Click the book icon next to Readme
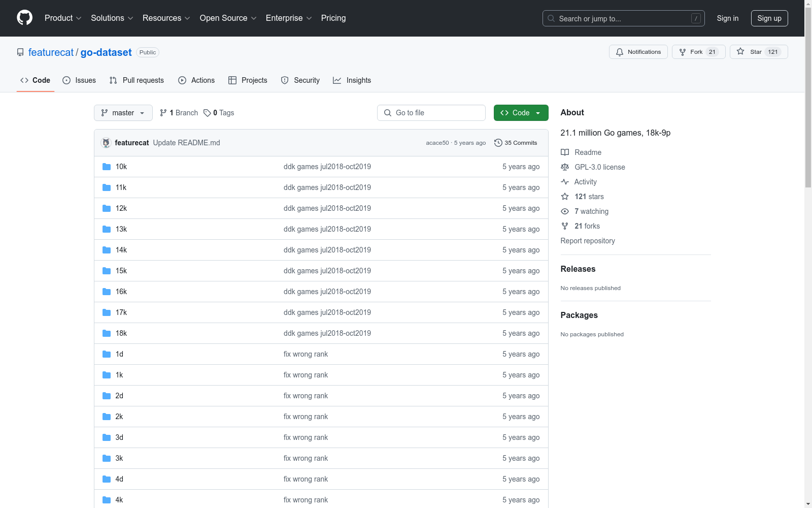Screen dimensions: 812x508 tap(565, 152)
